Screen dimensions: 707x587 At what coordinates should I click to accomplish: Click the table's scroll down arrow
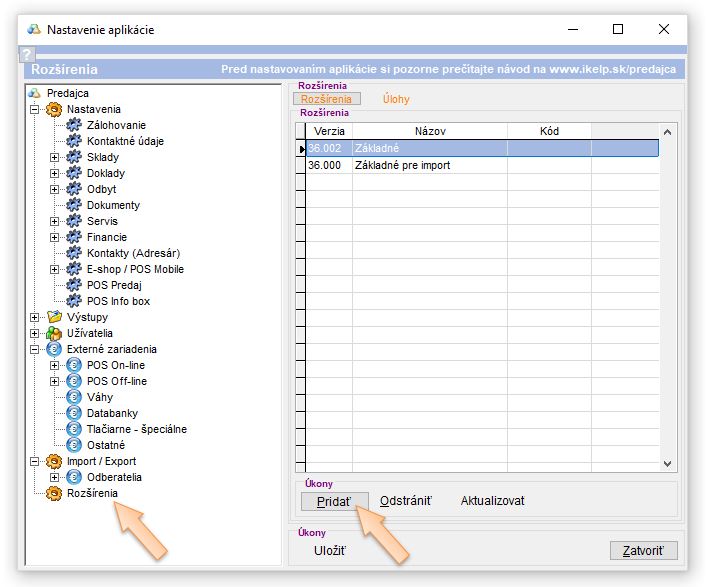[669, 464]
